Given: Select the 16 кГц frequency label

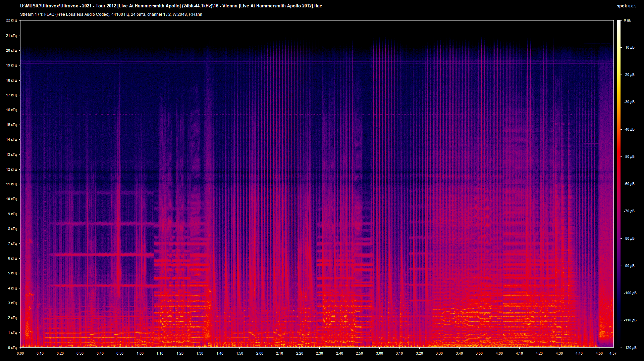Looking at the screenshot, I should [11, 110].
